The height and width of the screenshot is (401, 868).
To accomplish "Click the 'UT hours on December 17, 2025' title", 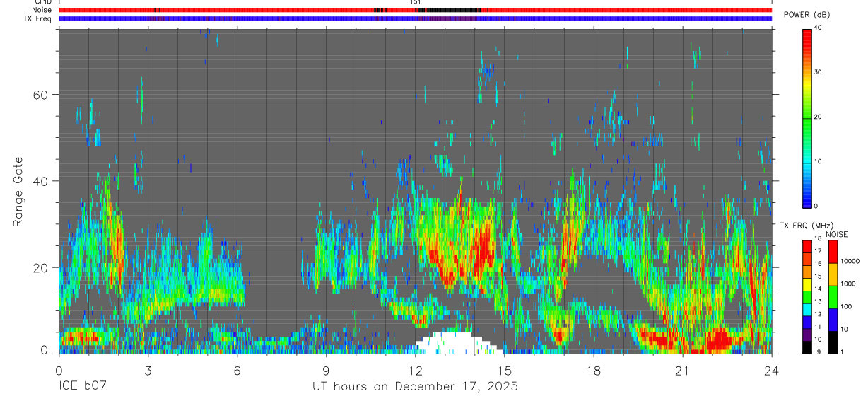I will coord(415,387).
